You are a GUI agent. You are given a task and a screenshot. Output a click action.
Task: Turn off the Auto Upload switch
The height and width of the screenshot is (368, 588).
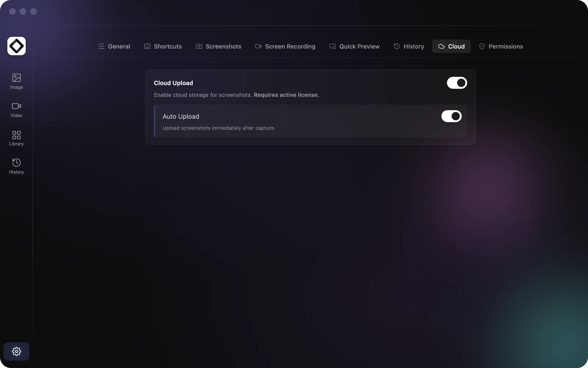[x=451, y=116]
